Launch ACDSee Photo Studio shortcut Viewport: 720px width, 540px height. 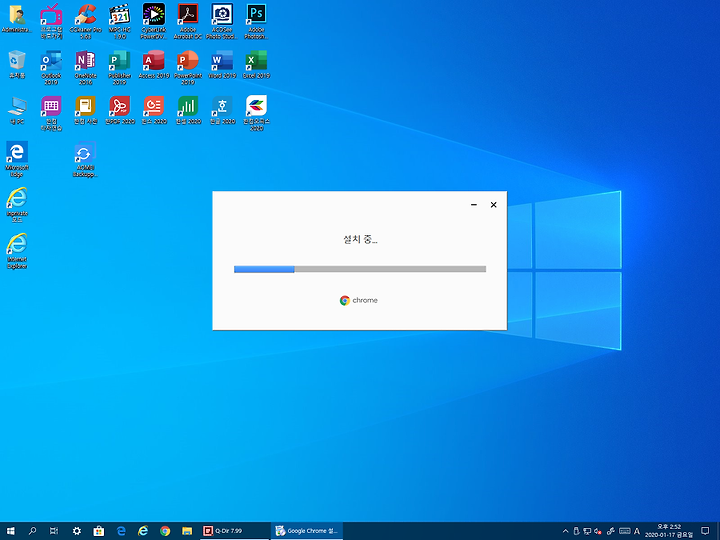(222, 21)
